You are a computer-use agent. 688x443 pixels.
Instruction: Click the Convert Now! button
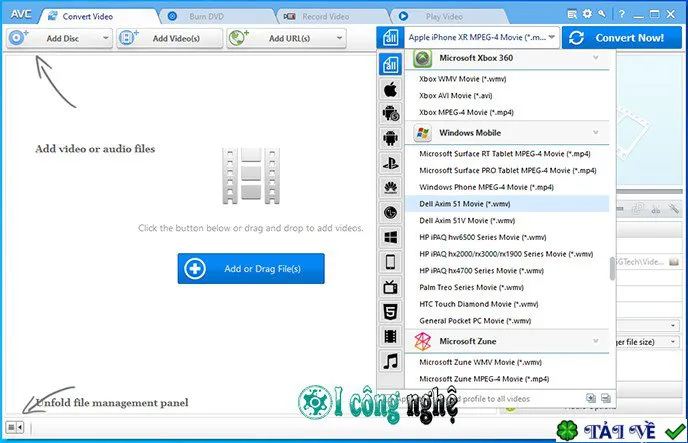click(x=622, y=38)
